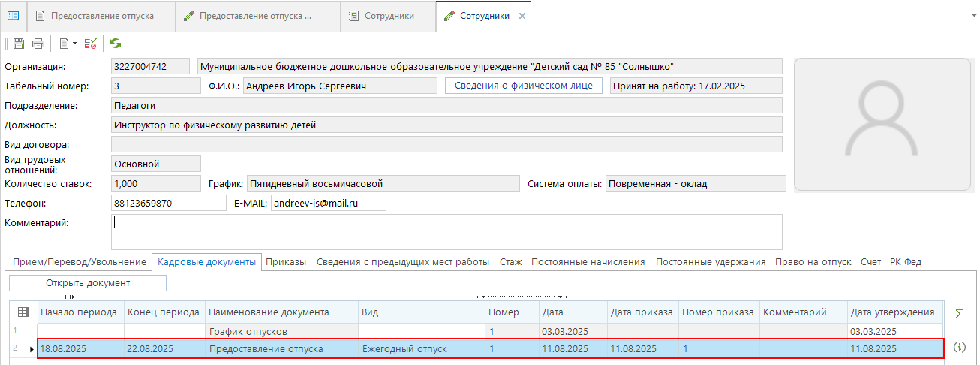Click the table grid selector icon
Image resolution: width=980 pixels, height=365 pixels.
point(23,312)
